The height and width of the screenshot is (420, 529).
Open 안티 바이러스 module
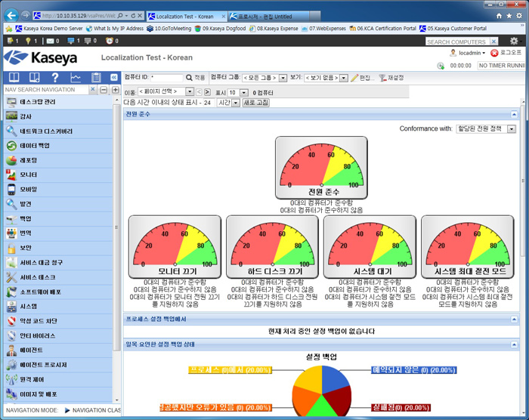tap(58, 335)
